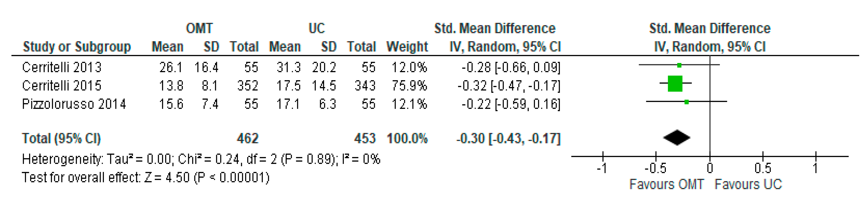Click the 'Total (95% CI)' row label
The image size is (868, 204).
tap(61, 138)
